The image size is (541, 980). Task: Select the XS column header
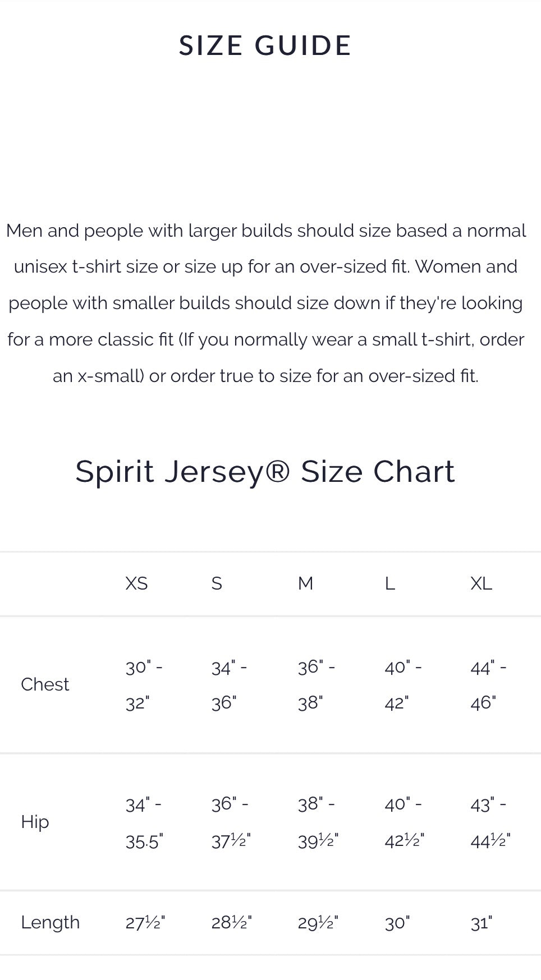(136, 583)
